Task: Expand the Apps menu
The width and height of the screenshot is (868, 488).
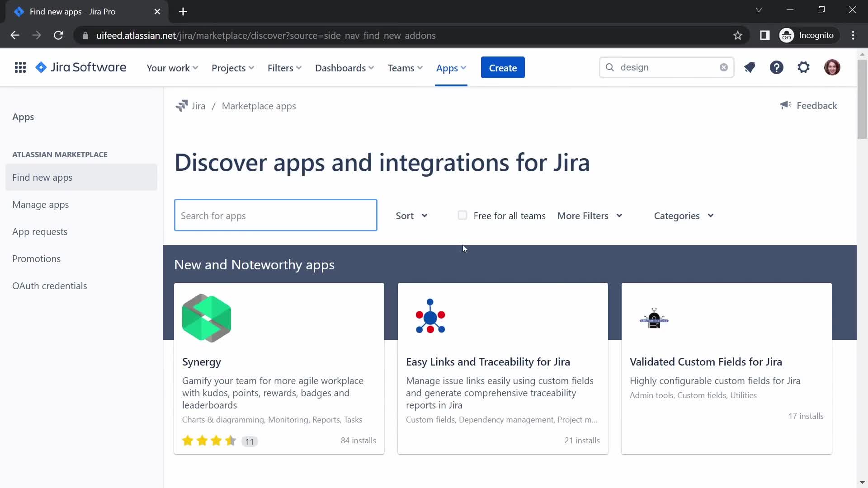Action: [451, 68]
